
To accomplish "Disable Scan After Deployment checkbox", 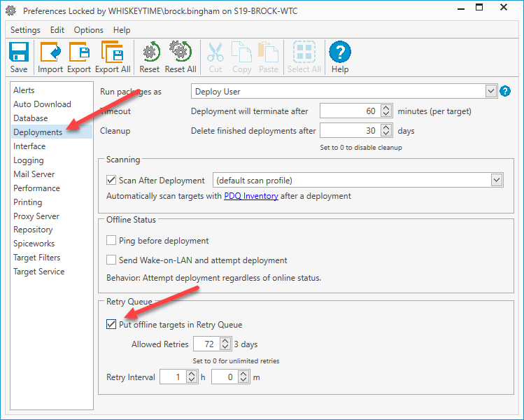I will coord(111,180).
